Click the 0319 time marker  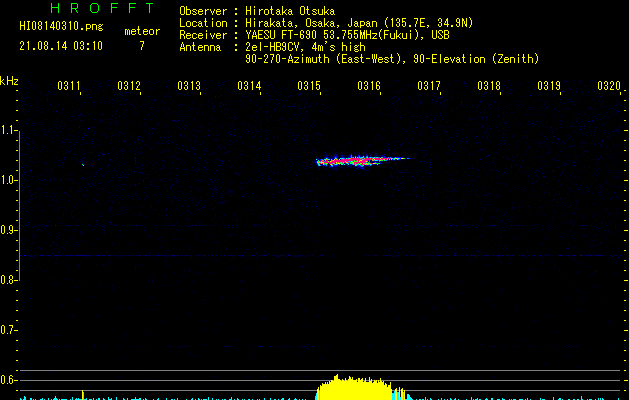coord(549,86)
